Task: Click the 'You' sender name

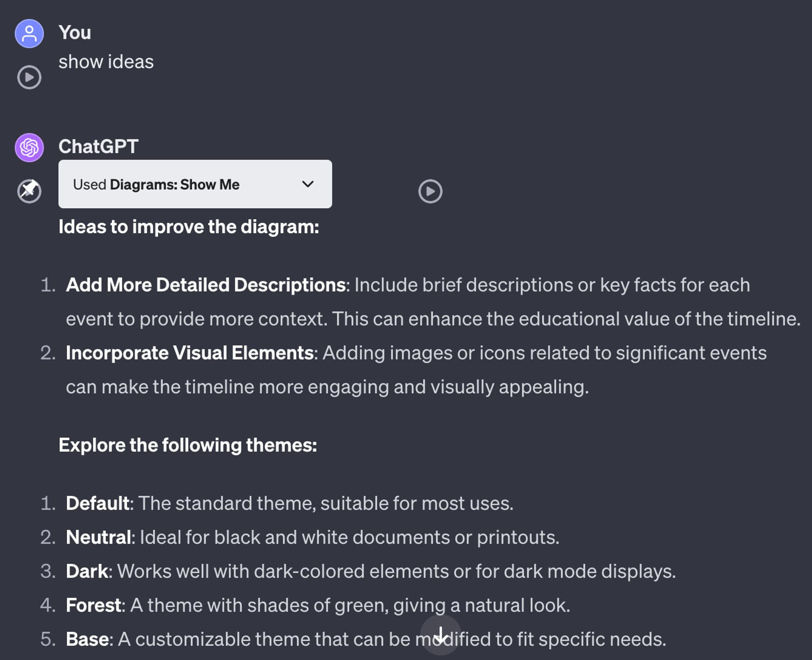Action: pyautogui.click(x=75, y=32)
